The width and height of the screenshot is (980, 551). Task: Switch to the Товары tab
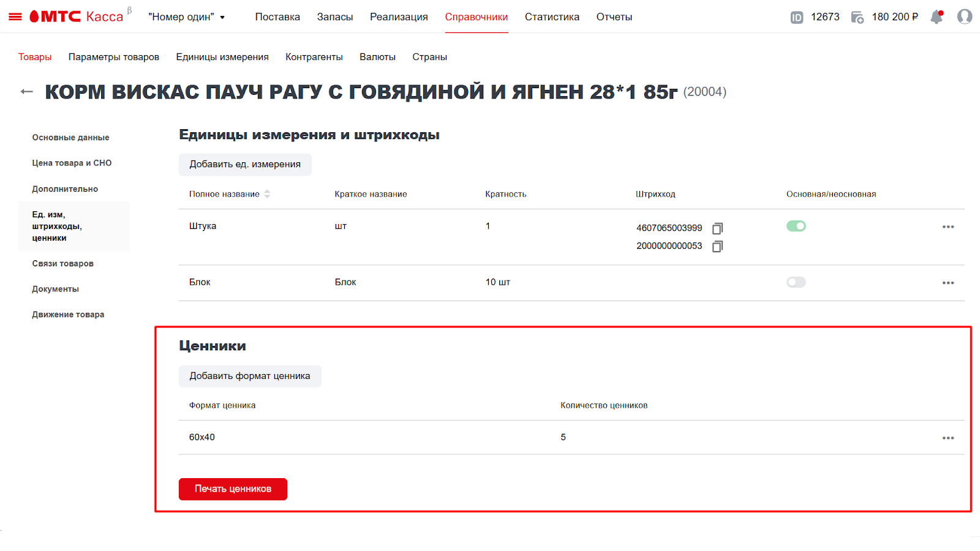pos(35,57)
